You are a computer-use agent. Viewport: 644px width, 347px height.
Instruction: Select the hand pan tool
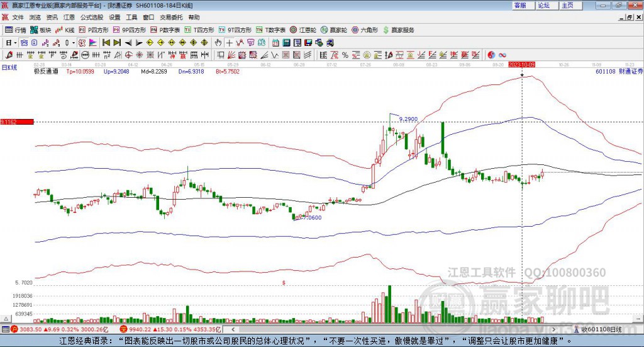pyautogui.click(x=218, y=43)
